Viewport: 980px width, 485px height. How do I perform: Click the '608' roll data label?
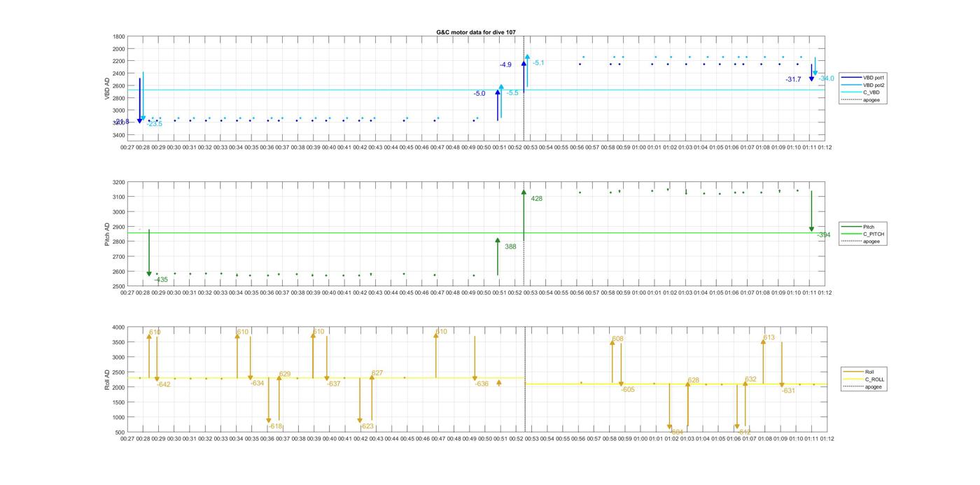617,339
